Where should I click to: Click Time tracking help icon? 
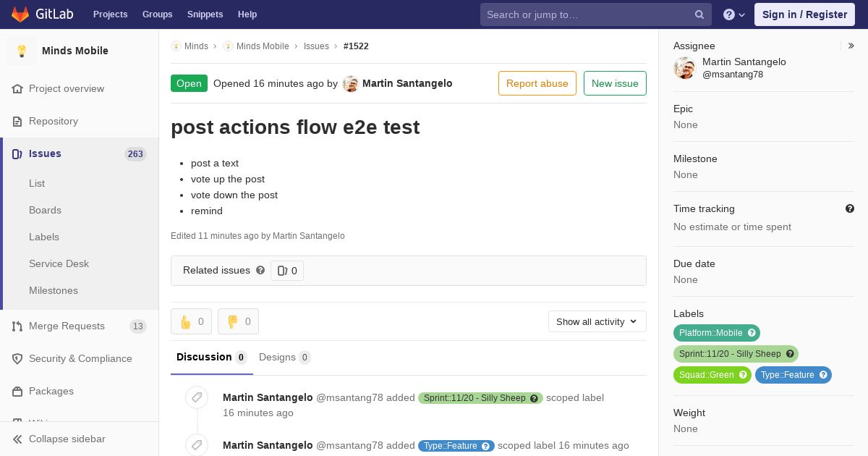coord(850,208)
